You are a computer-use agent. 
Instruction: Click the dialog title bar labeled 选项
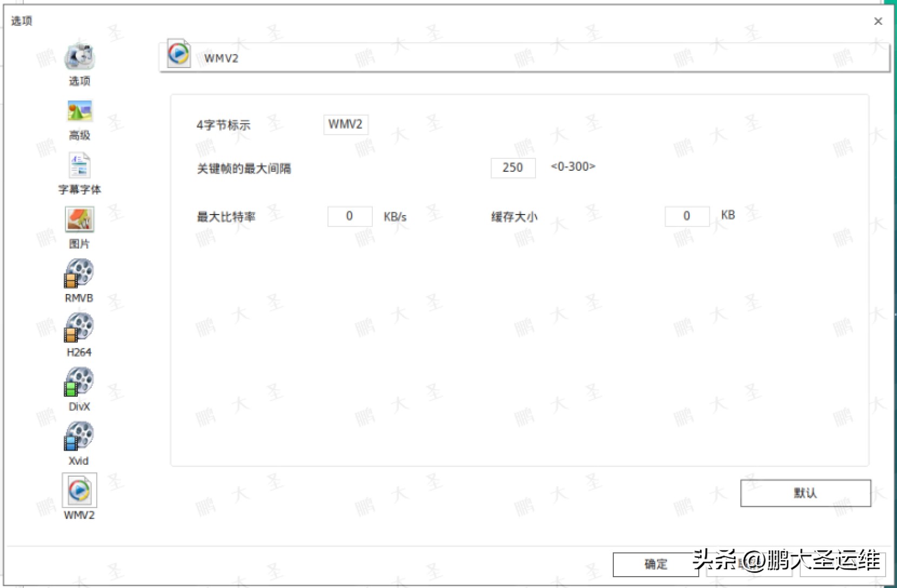coord(22,22)
